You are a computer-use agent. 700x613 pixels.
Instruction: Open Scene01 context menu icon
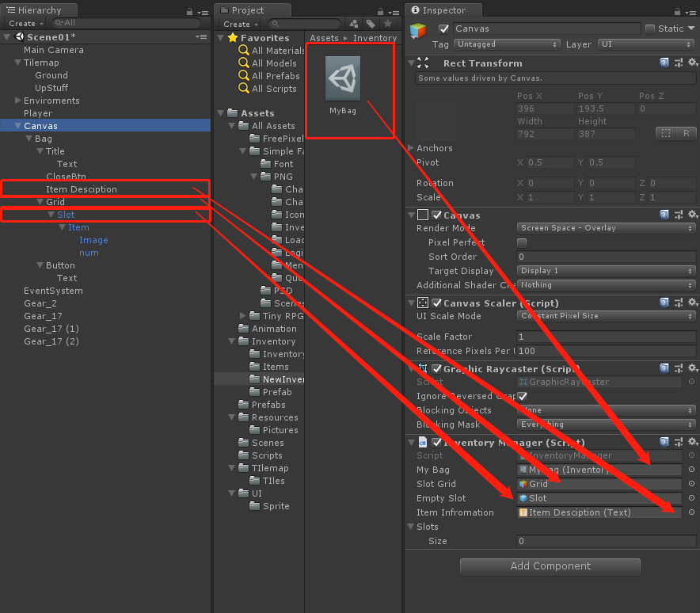pyautogui.click(x=201, y=36)
